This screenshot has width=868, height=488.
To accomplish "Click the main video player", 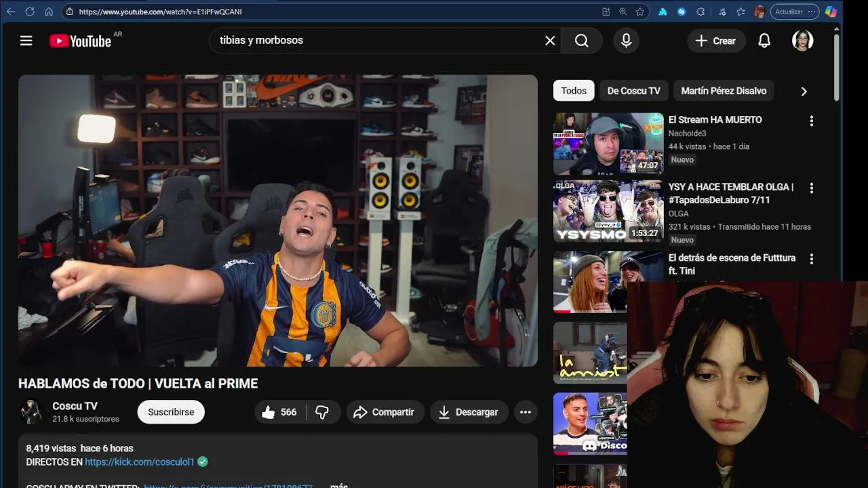I will coord(278,220).
